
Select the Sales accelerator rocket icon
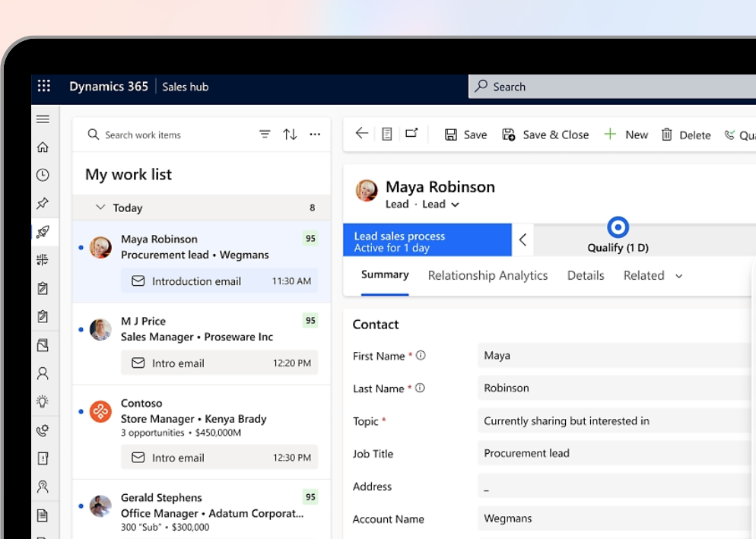point(43,231)
